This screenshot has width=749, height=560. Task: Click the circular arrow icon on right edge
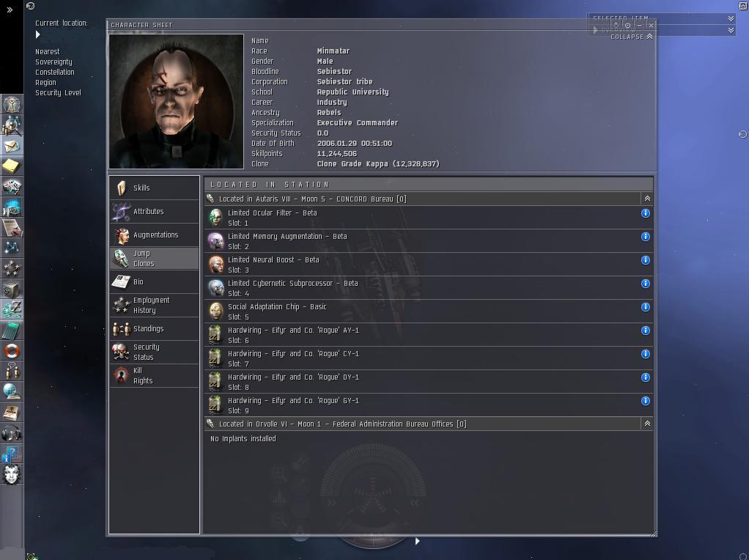click(x=743, y=134)
